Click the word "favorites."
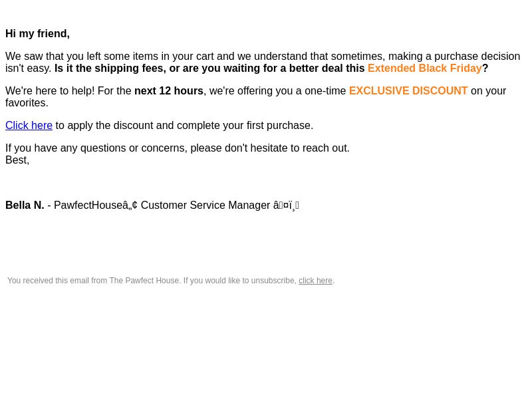Screen dimensions: 532x399 click(27, 103)
